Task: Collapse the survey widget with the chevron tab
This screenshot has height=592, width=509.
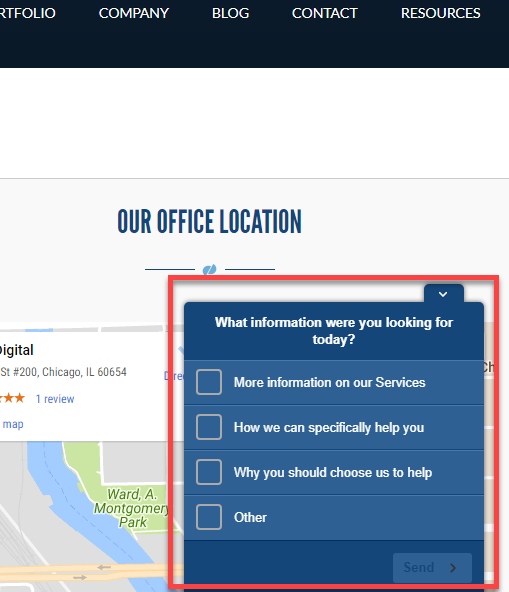Action: coord(443,294)
